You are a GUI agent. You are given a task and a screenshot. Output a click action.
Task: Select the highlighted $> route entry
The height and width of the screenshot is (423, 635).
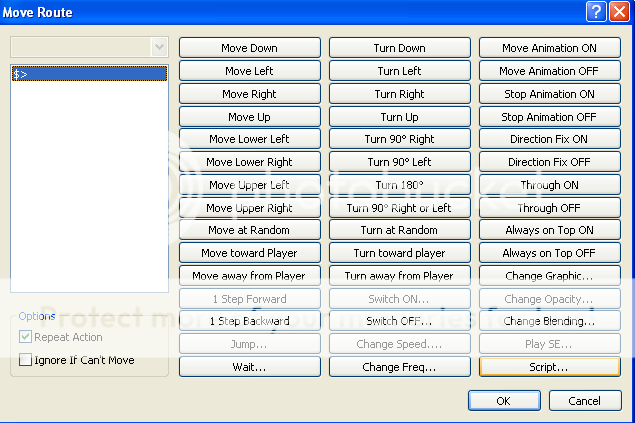pos(88,74)
